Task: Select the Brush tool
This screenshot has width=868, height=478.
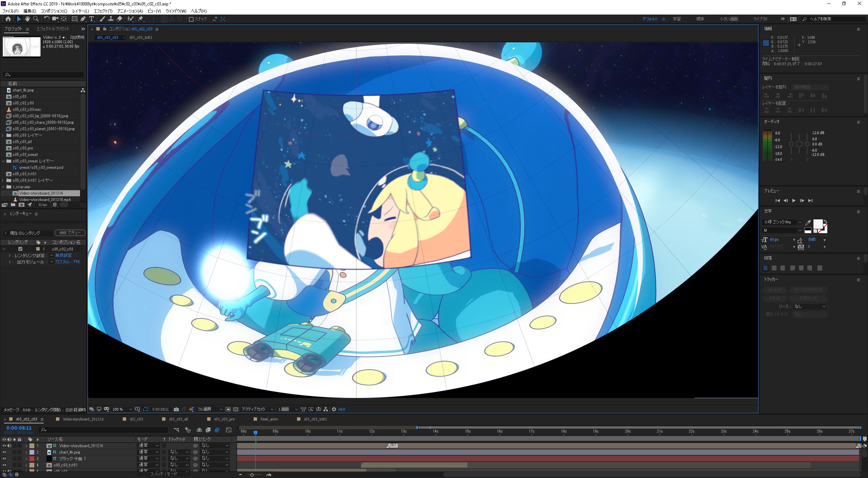Action: point(102,19)
